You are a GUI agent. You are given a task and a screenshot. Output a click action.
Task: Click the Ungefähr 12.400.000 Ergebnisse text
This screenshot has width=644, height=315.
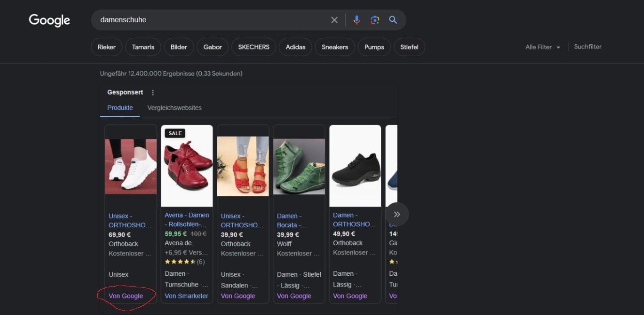pyautogui.click(x=171, y=74)
